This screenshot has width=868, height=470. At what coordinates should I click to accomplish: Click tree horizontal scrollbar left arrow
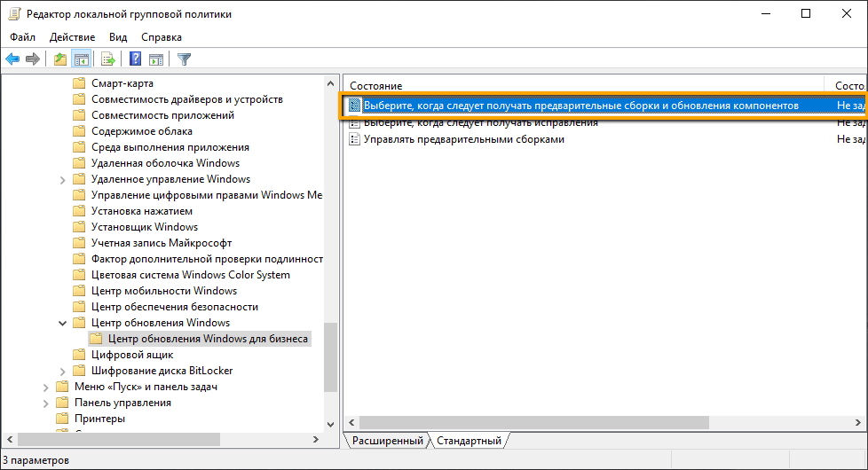tap(10, 440)
